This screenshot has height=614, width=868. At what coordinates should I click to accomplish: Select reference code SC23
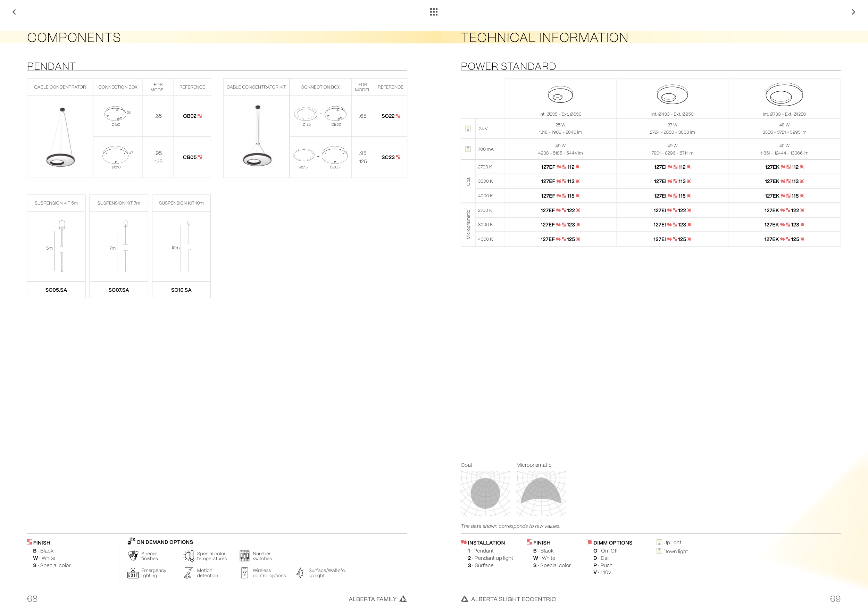tap(388, 157)
